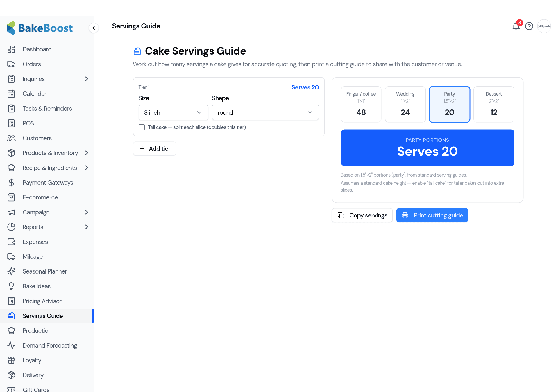The image size is (558, 392).
Task: Open the help question mark icon
Action: tap(529, 26)
